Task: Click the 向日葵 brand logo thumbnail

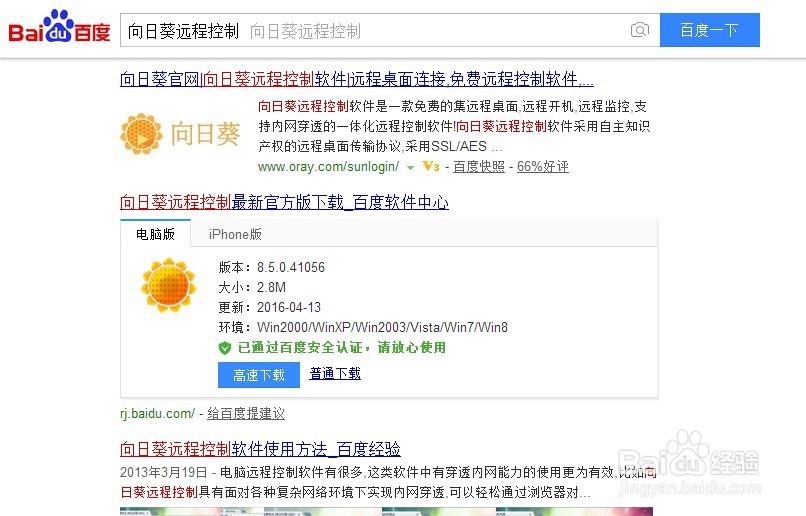Action: click(x=180, y=134)
